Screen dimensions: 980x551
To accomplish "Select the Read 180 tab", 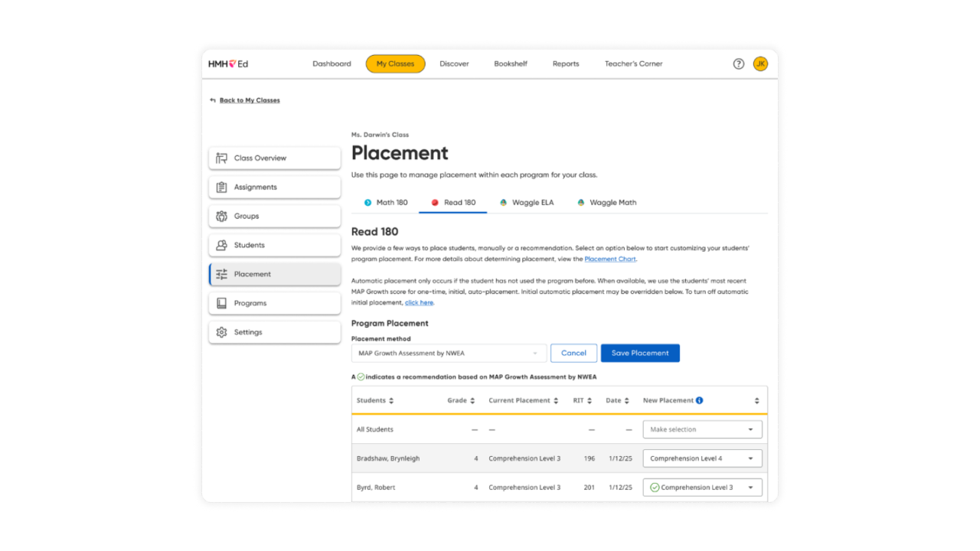I will (452, 203).
